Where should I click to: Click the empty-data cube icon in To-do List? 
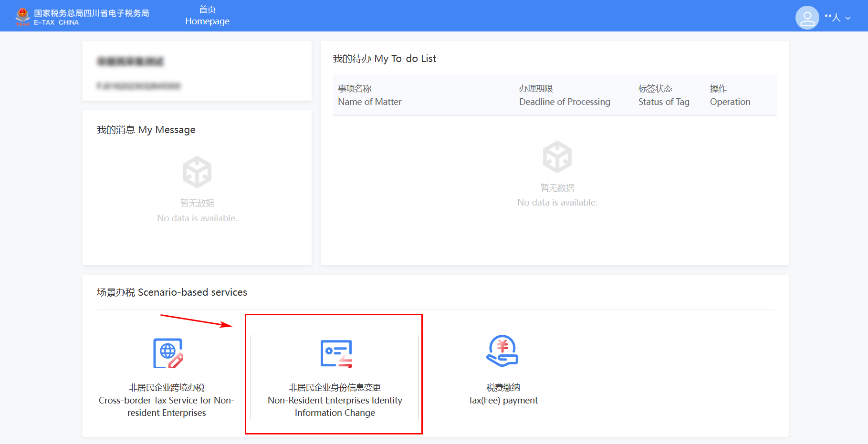[x=557, y=157]
